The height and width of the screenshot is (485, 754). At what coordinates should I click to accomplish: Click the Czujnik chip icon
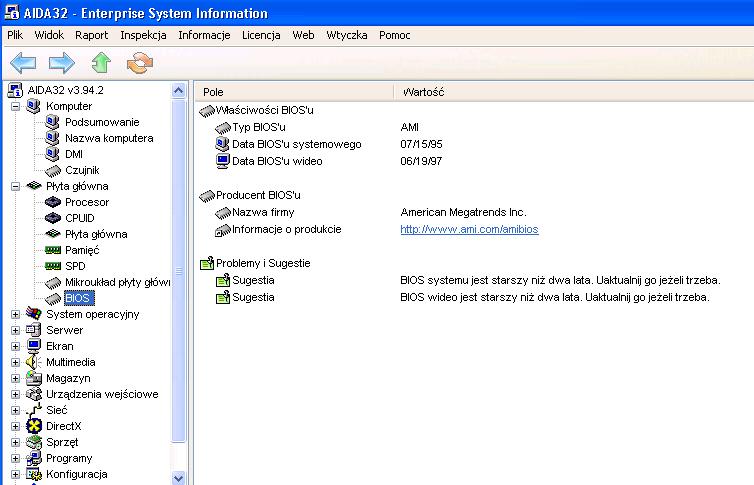point(52,170)
